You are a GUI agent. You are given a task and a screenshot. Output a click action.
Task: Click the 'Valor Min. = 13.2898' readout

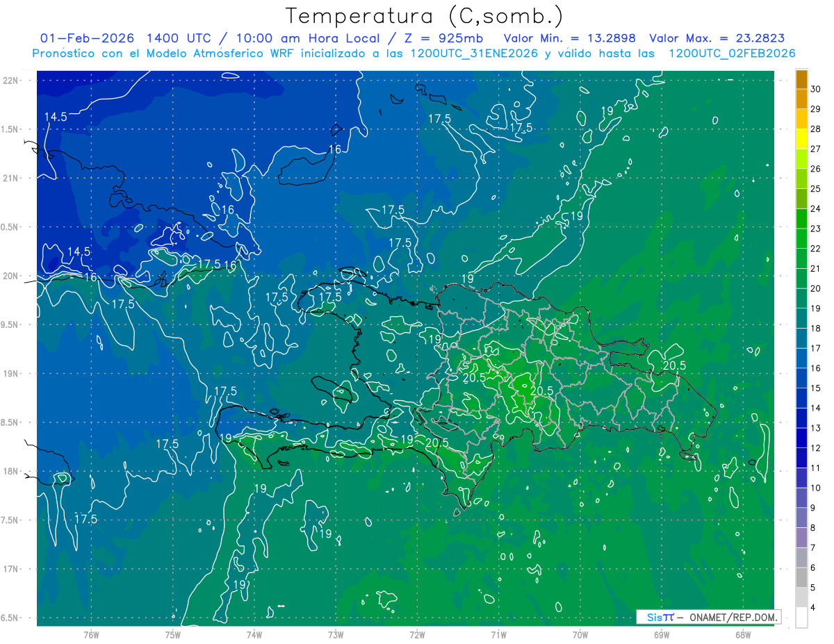[570, 38]
